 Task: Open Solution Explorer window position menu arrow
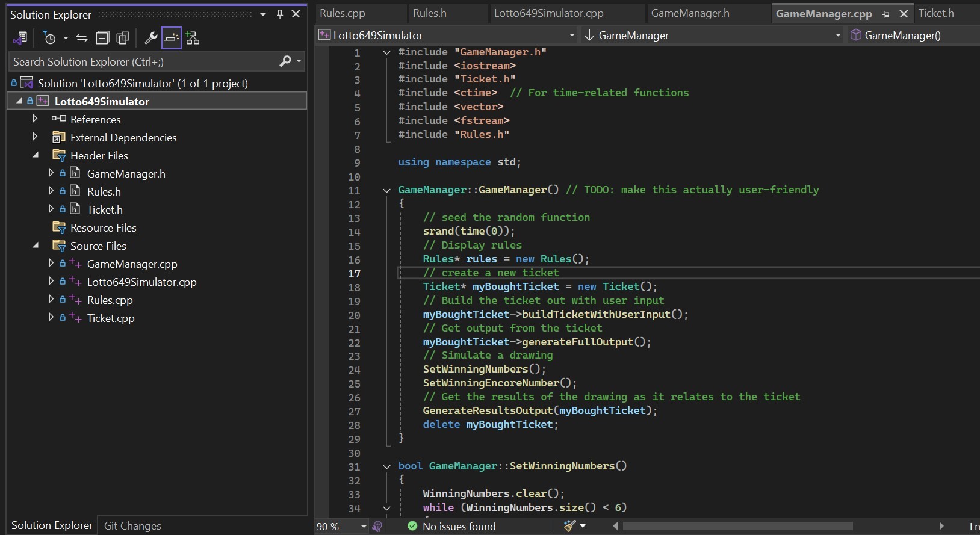pos(263,14)
